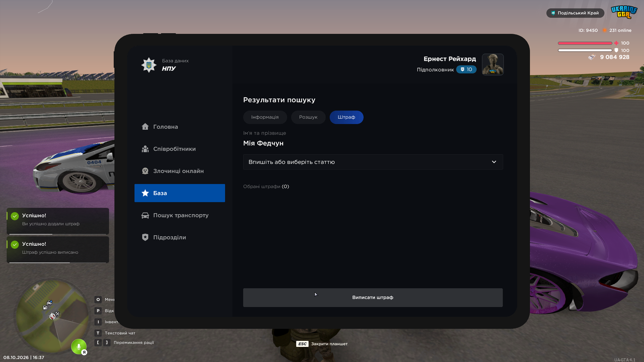Image resolution: width=644 pixels, height=362 pixels.
Task: Select the Співробітники people icon
Action: coord(145,149)
